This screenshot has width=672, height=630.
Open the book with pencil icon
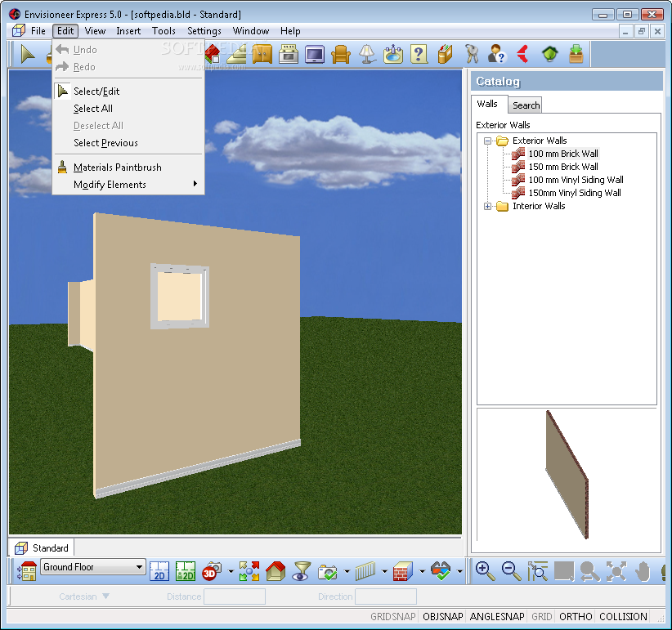(445, 55)
